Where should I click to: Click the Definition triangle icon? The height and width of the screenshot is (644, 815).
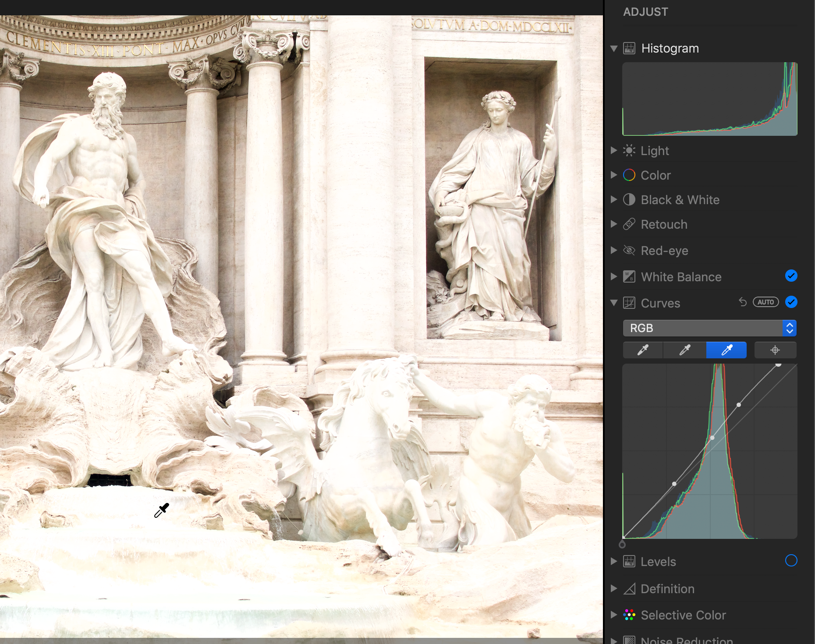pyautogui.click(x=629, y=589)
